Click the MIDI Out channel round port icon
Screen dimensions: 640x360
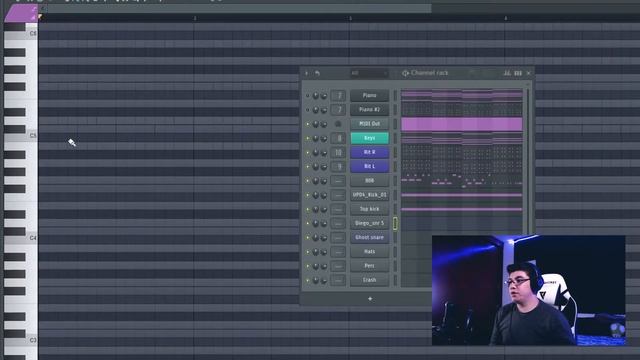338,124
